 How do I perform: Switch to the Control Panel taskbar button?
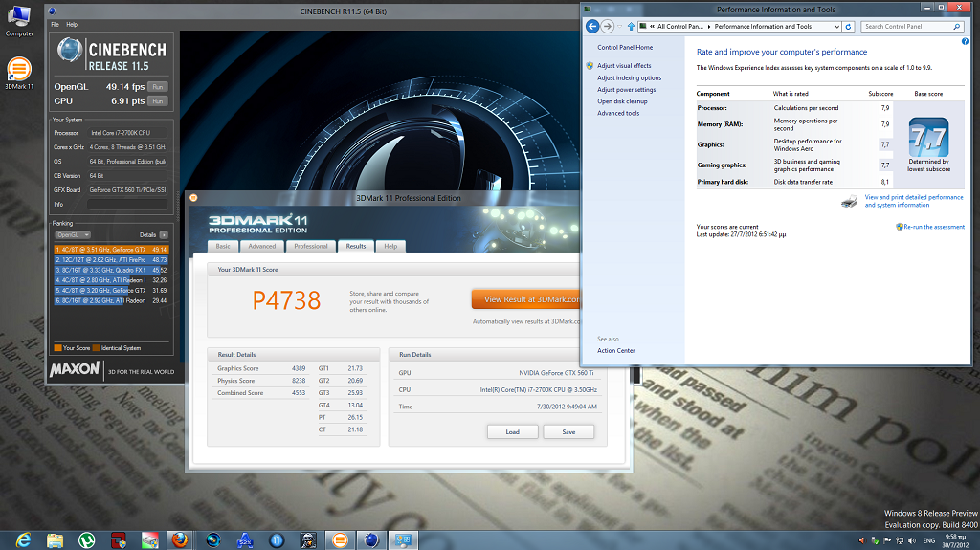(x=403, y=540)
